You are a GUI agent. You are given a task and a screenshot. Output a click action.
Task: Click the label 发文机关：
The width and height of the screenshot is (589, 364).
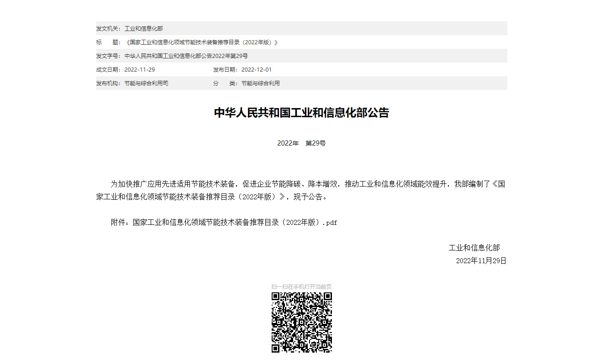click(x=109, y=29)
